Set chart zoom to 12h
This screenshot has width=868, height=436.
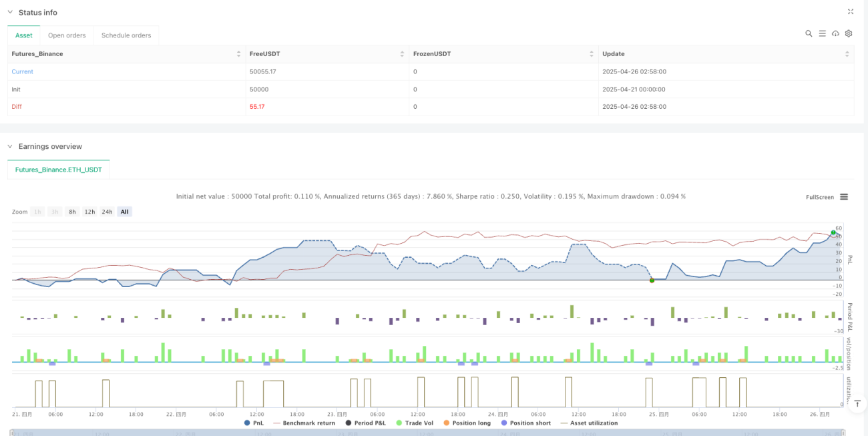tap(89, 212)
